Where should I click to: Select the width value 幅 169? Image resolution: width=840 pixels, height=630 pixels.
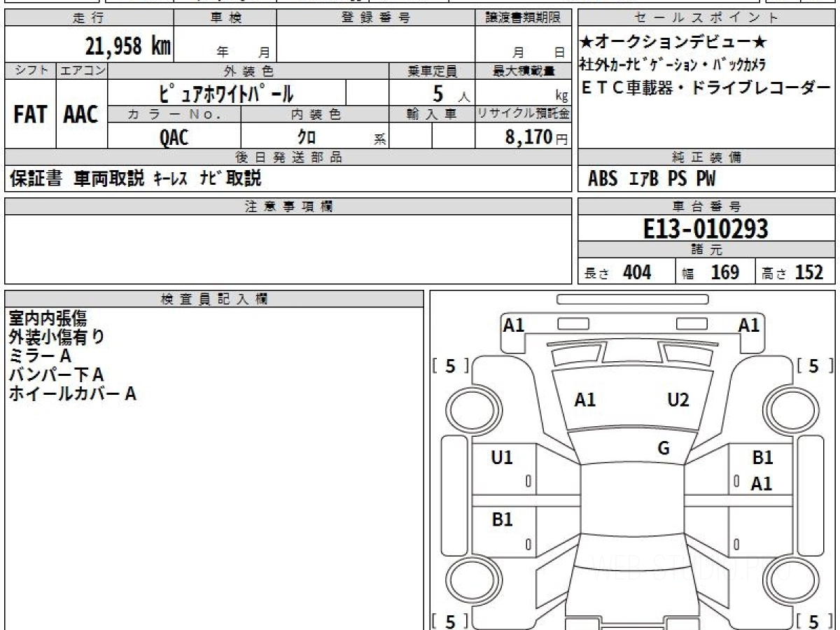coord(710,272)
